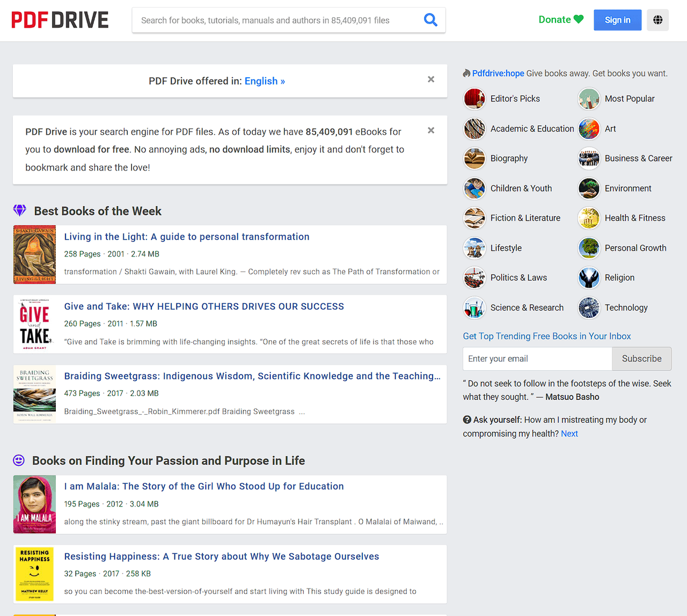
Task: Click the Science & Research flask icon
Action: click(x=474, y=307)
